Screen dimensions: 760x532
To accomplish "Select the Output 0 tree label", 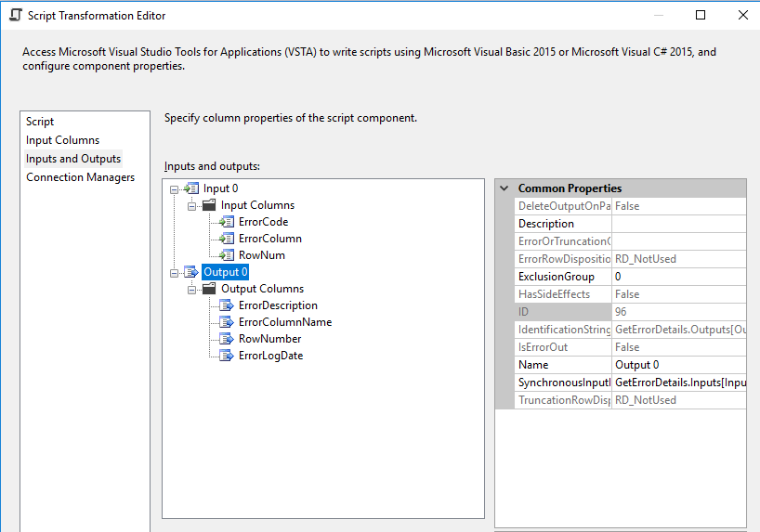I will tap(226, 272).
